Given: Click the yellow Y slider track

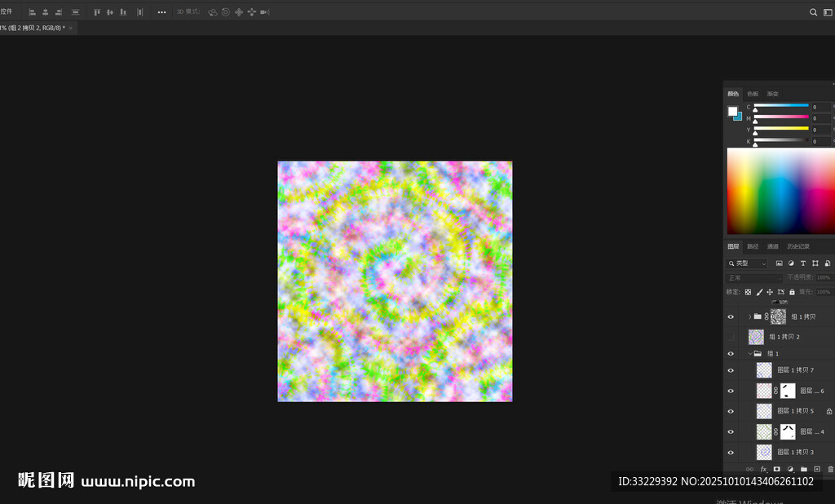Looking at the screenshot, I should (x=781, y=128).
